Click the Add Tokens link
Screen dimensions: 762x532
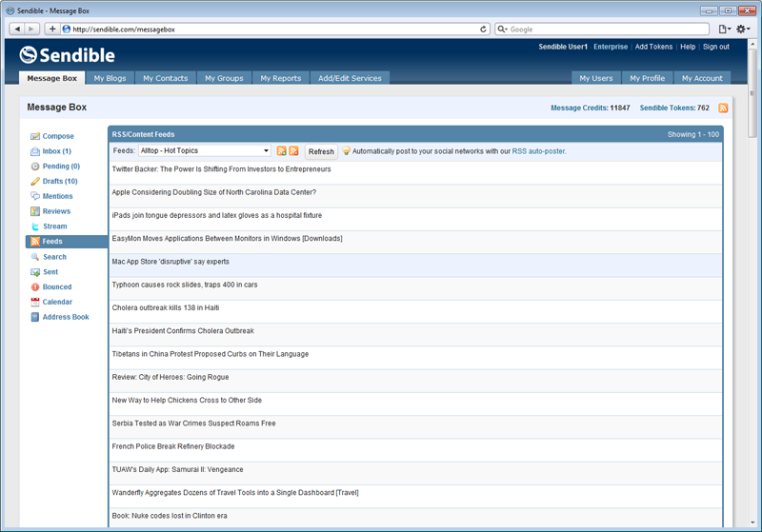[653, 47]
